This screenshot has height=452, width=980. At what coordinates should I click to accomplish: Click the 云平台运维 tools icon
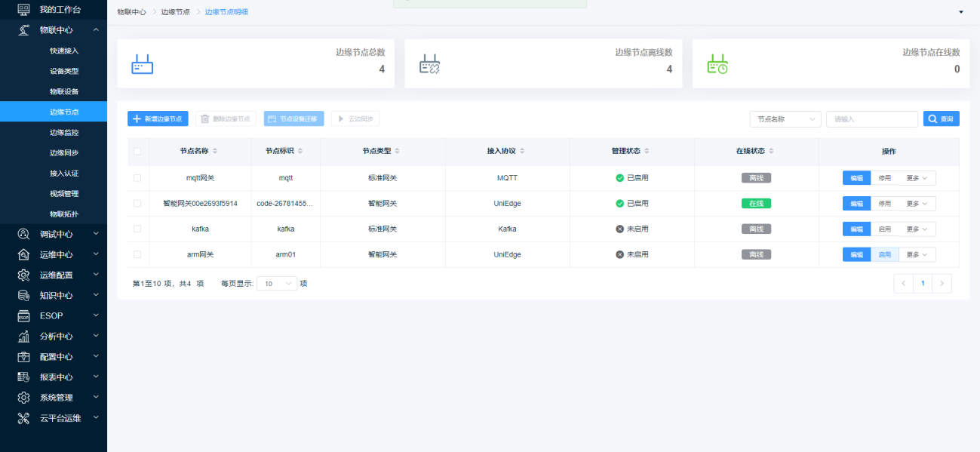(x=23, y=417)
